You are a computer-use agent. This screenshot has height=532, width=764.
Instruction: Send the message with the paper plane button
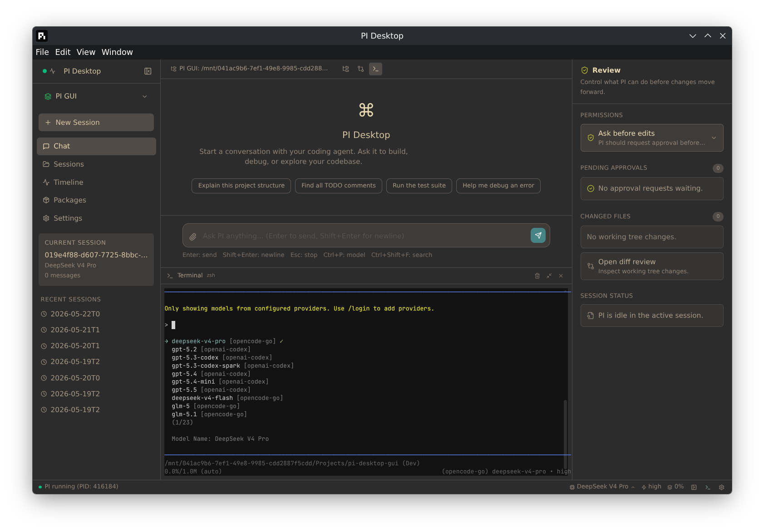click(538, 236)
